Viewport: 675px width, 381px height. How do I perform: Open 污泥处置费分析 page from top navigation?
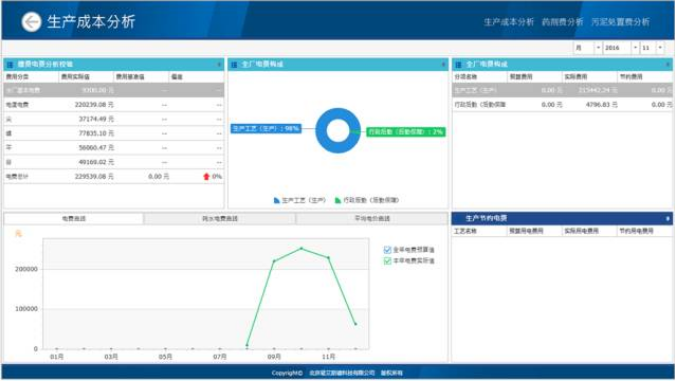coord(620,22)
